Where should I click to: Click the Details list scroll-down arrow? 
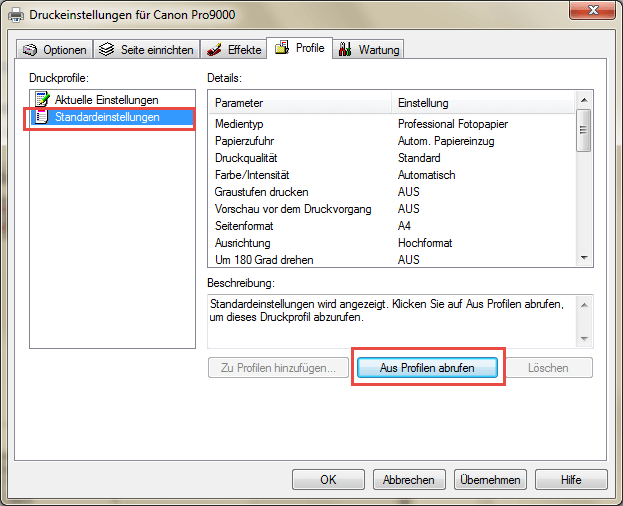click(584, 258)
